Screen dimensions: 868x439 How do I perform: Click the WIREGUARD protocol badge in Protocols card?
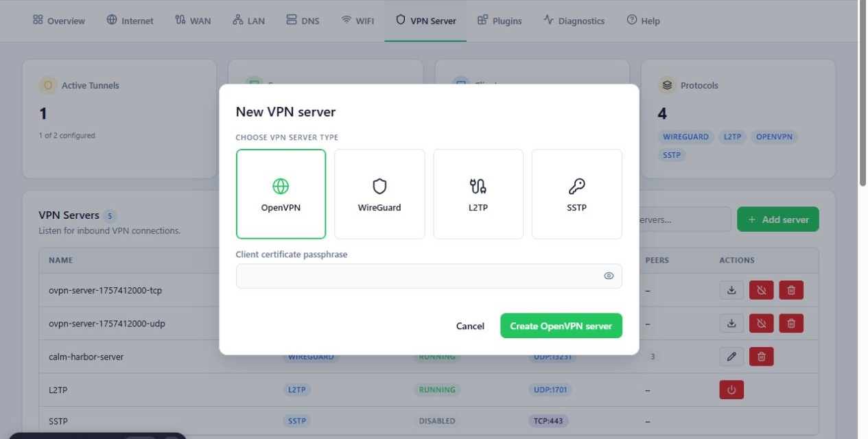point(685,137)
